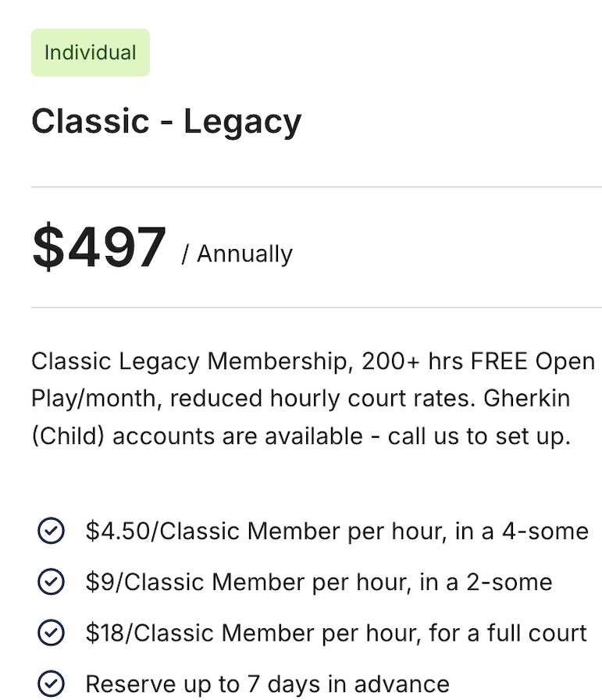Select the Classic - Legacy plan title
Screen dimensions: 602x700
click(x=166, y=122)
